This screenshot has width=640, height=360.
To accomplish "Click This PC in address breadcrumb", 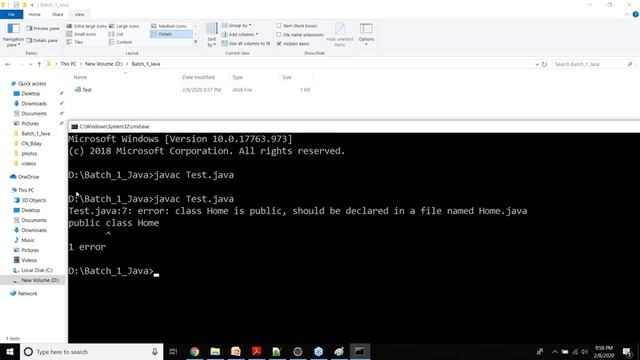I will click(x=68, y=64).
